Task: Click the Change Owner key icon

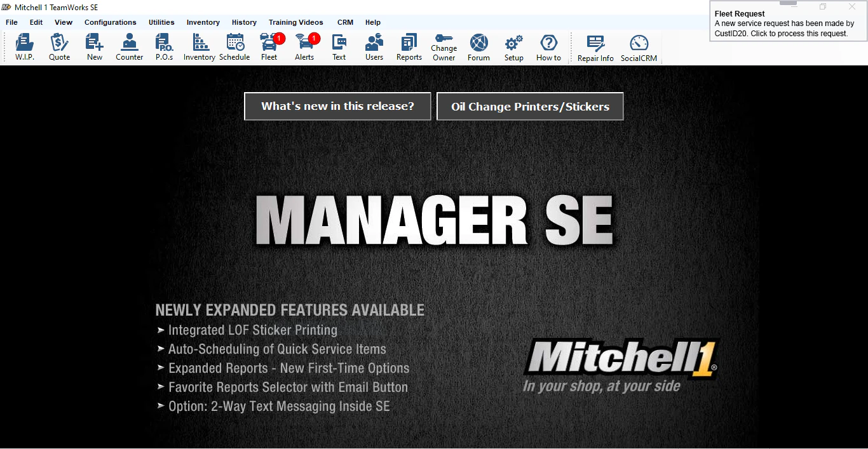Action: coord(444,48)
